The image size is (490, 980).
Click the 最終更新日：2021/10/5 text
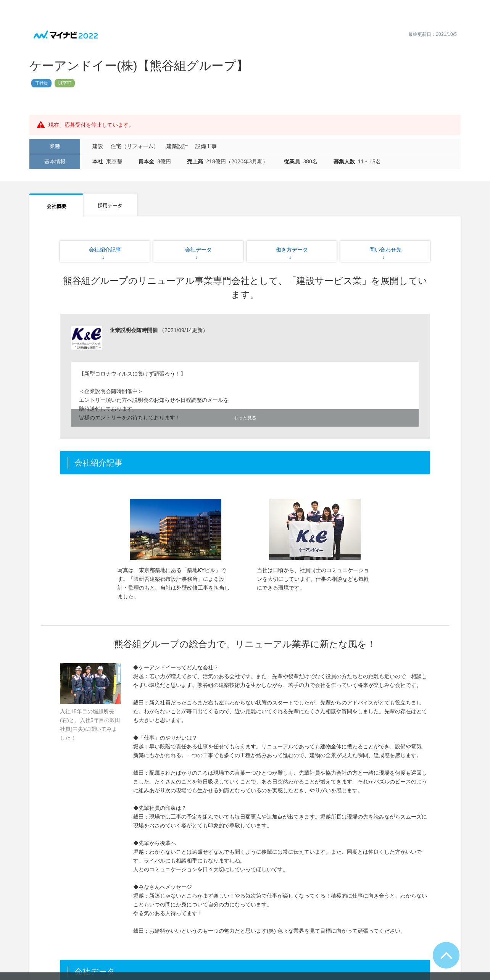coord(432,34)
